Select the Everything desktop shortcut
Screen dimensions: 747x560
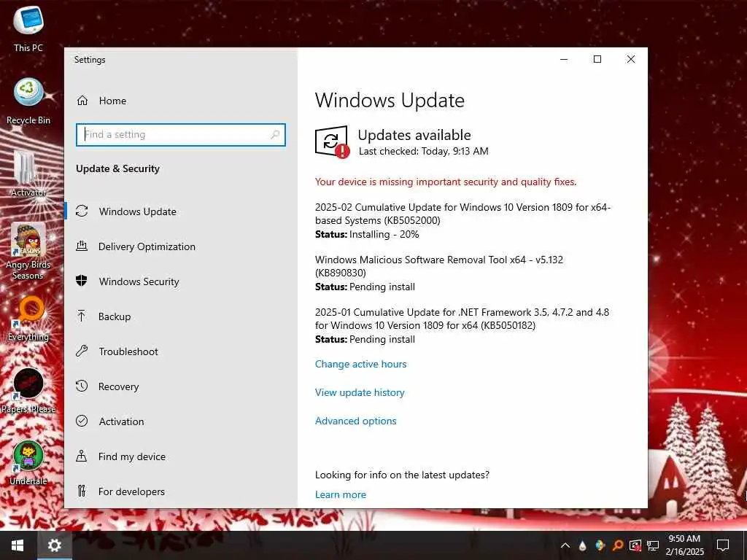coord(28,319)
